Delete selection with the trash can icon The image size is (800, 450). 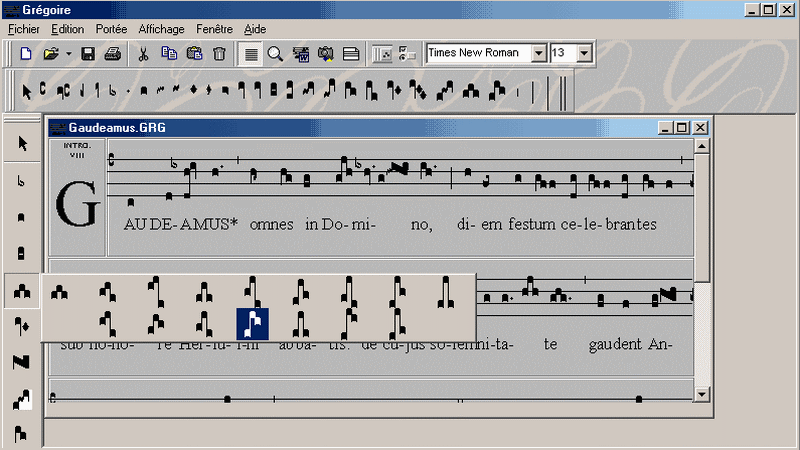[219, 54]
